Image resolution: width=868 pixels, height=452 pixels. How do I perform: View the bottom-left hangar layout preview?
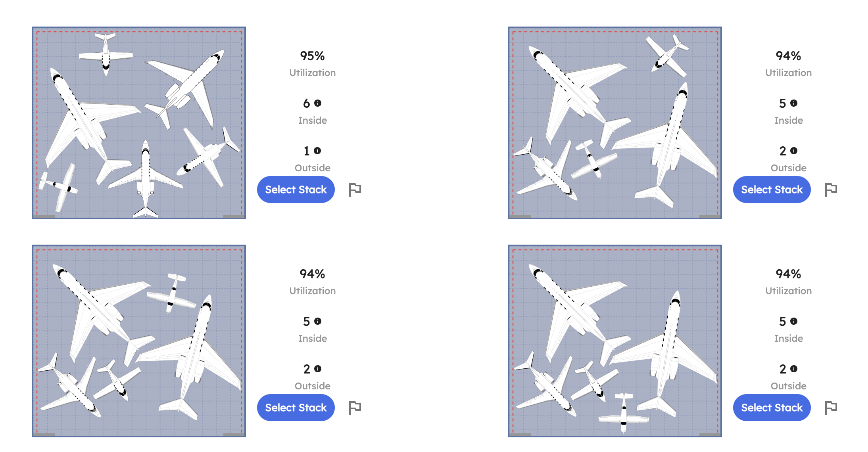point(139,341)
